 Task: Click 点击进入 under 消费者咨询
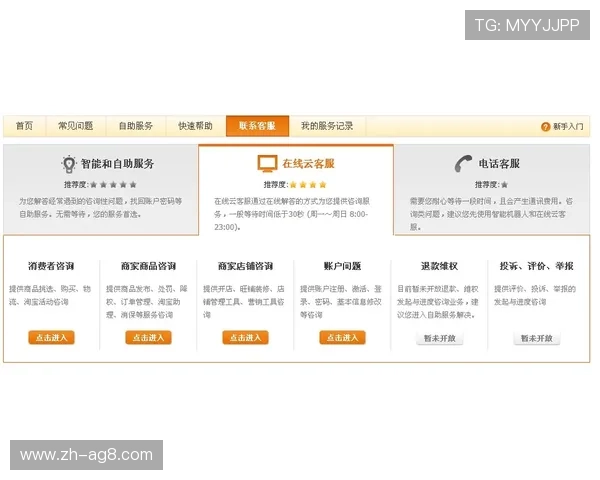[x=51, y=338]
